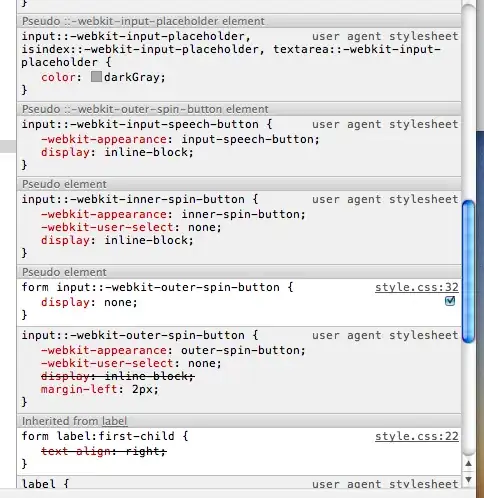
Task: Click the scrollbar up arrow
Action: click(x=468, y=464)
